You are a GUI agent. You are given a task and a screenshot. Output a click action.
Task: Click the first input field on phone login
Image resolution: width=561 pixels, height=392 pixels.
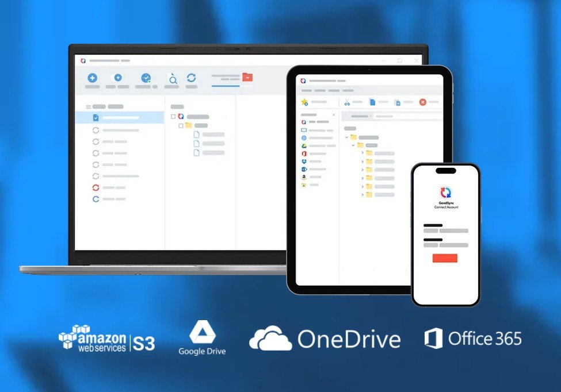(446, 230)
